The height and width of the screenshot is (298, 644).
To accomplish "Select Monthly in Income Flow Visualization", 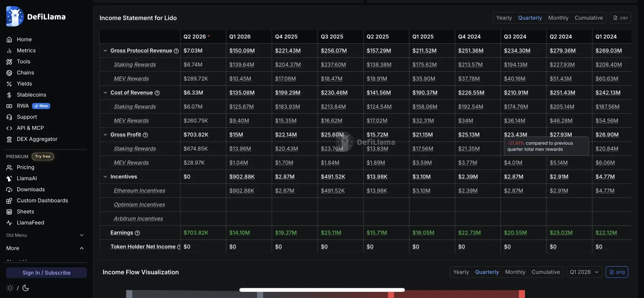I will 515,272.
